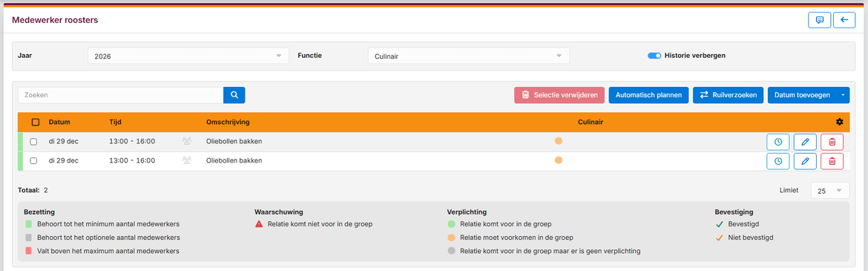Expand the Datum toevoegen dropdown arrow

[843, 95]
